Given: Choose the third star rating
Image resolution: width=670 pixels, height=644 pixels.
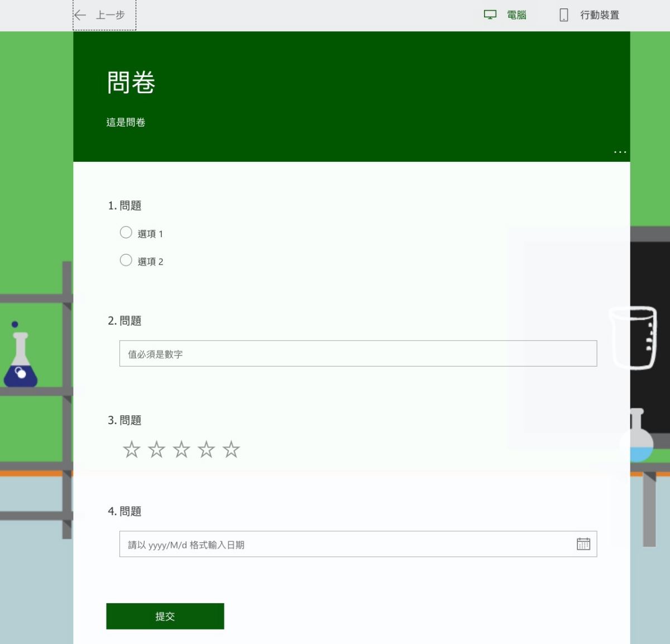Looking at the screenshot, I should coord(181,449).
